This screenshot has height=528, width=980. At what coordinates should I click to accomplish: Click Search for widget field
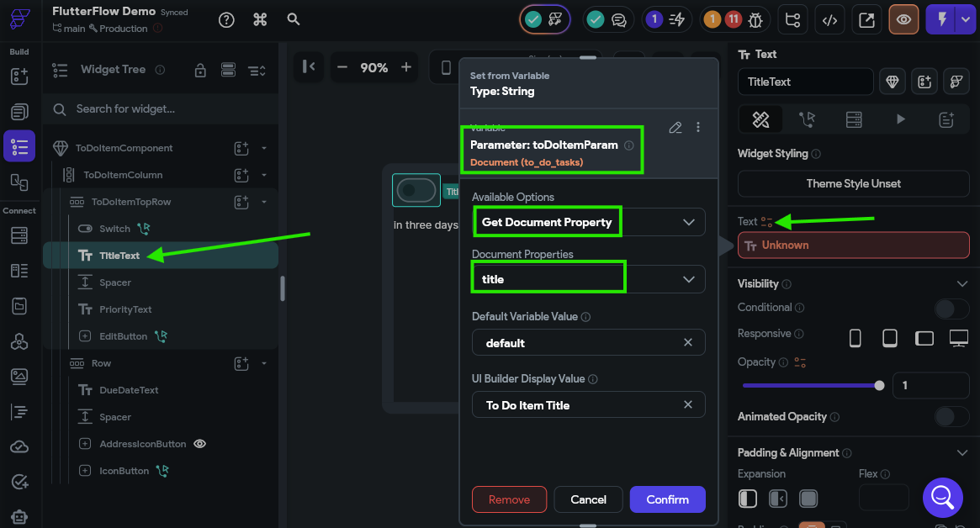click(x=161, y=109)
